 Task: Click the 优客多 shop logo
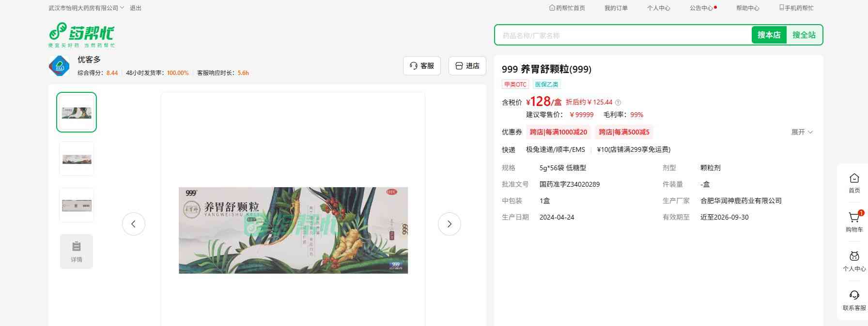[59, 66]
